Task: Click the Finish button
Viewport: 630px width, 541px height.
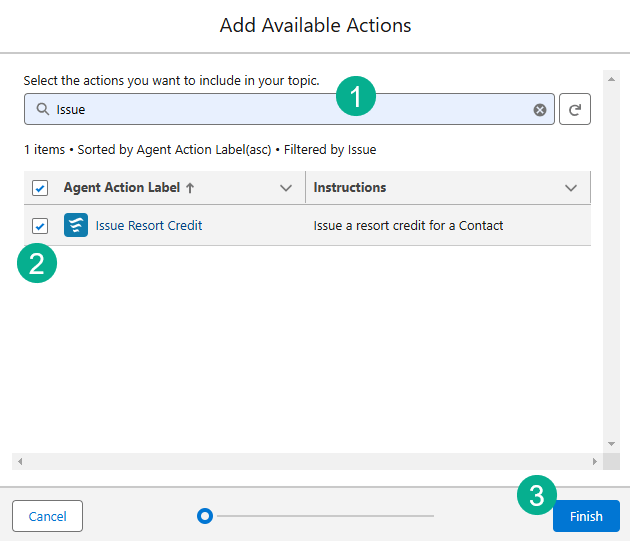Action: pyautogui.click(x=586, y=516)
